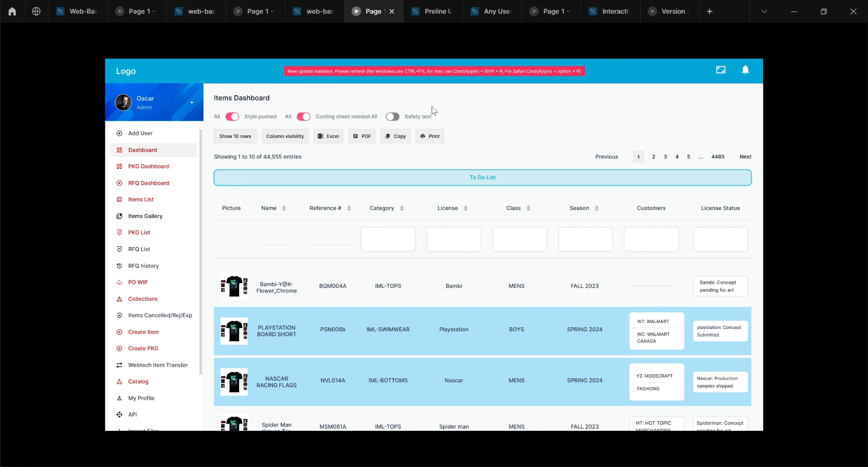
Task: Go to the Next page of entries
Action: click(745, 157)
